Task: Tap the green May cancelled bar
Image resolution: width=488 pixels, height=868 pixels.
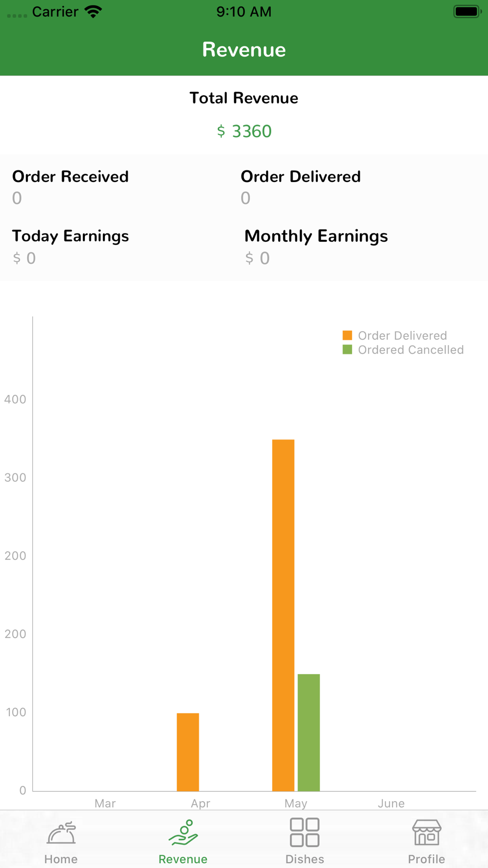Action: pyautogui.click(x=309, y=732)
